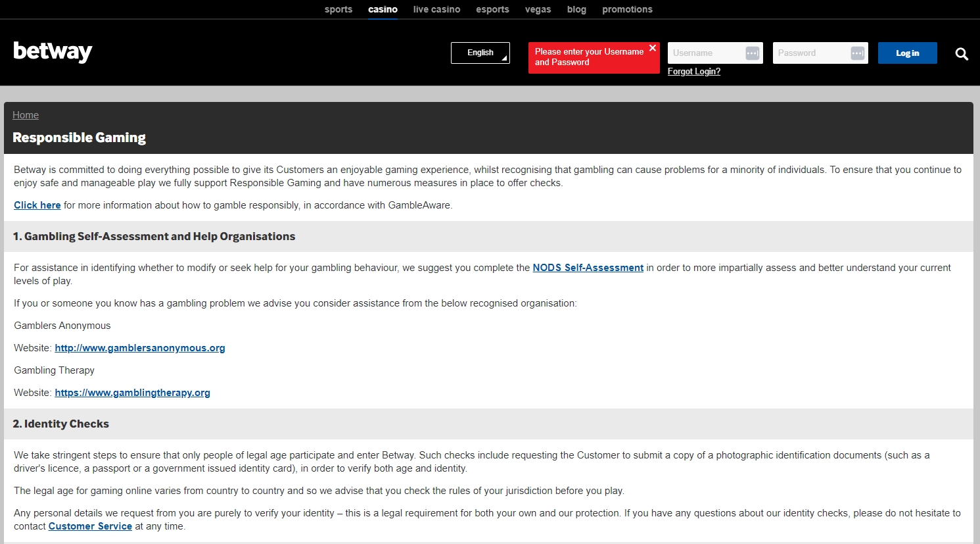Open the Forgot Login? link
Image resolution: width=980 pixels, height=544 pixels.
click(694, 72)
